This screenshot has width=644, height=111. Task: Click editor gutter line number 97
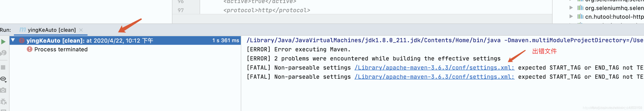click(x=181, y=10)
